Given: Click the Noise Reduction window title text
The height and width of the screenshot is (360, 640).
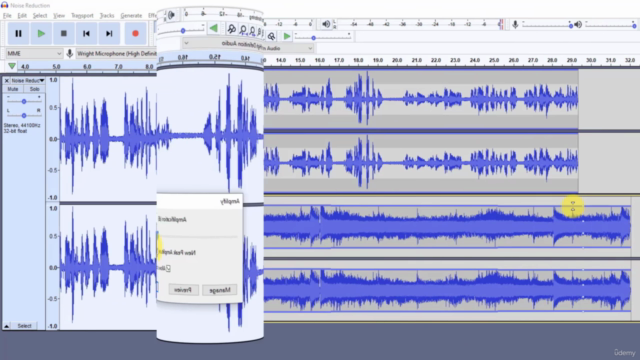Looking at the screenshot, I should point(30,5).
